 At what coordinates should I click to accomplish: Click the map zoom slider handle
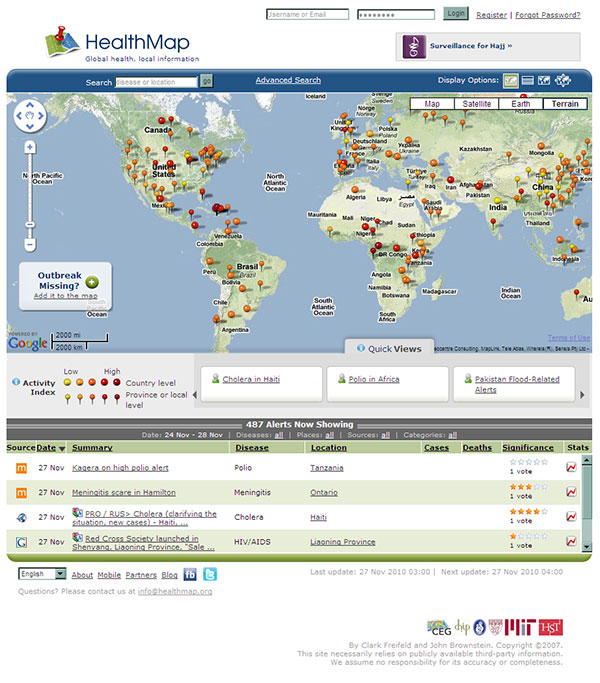(30, 225)
